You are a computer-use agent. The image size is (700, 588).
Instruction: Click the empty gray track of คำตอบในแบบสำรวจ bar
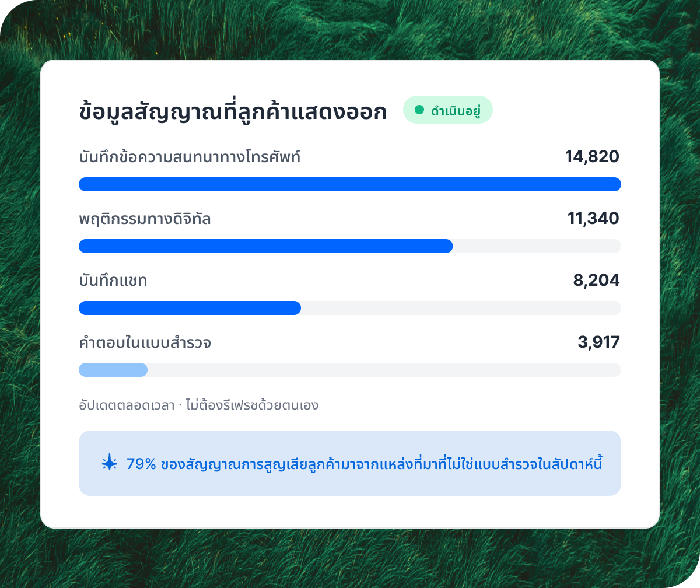tap(384, 370)
